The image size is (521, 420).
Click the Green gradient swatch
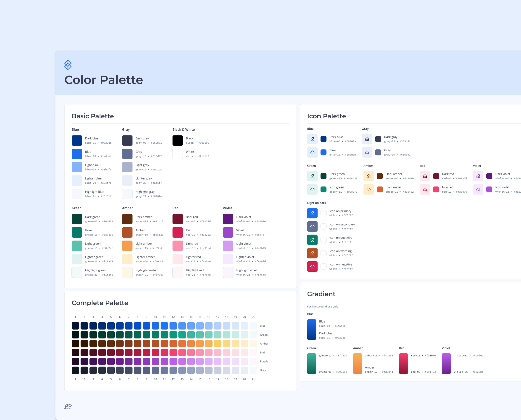coord(312,364)
